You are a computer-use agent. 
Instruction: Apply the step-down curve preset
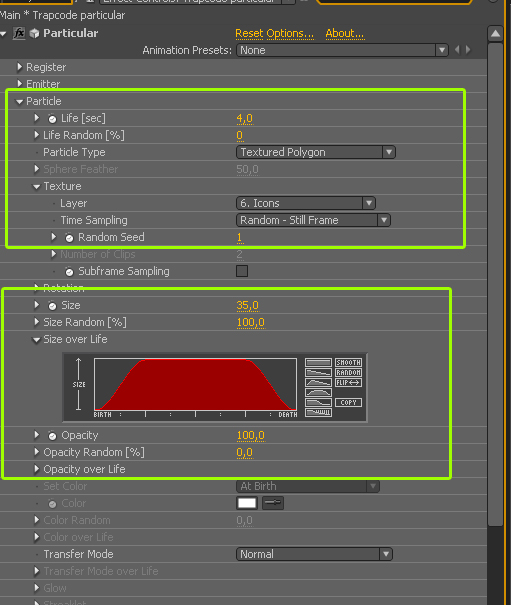tap(318, 402)
